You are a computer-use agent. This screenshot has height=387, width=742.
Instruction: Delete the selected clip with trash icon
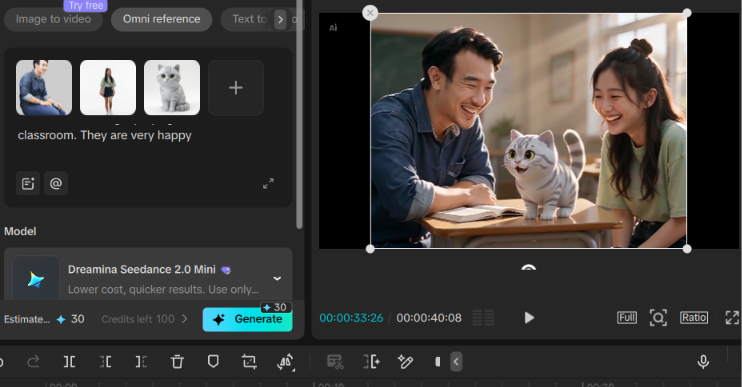coord(177,362)
